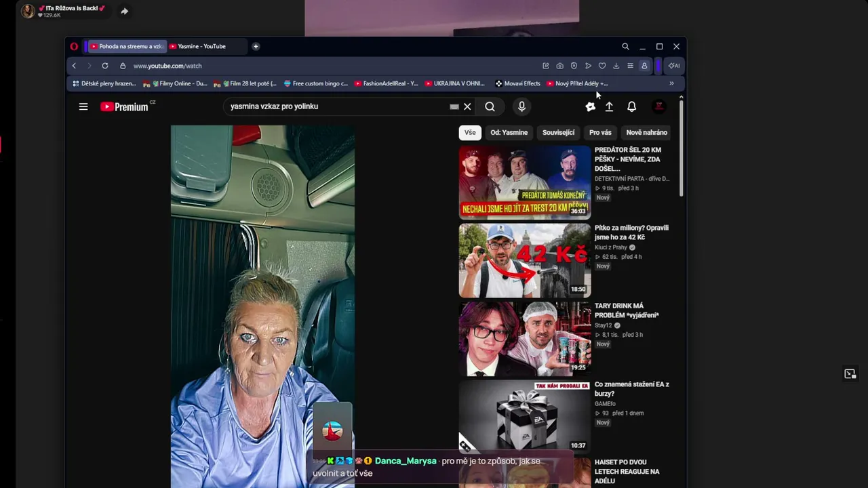Open 'HAISET PO DVOU LETECH' video title
This screenshot has width=868, height=488.
(627, 471)
